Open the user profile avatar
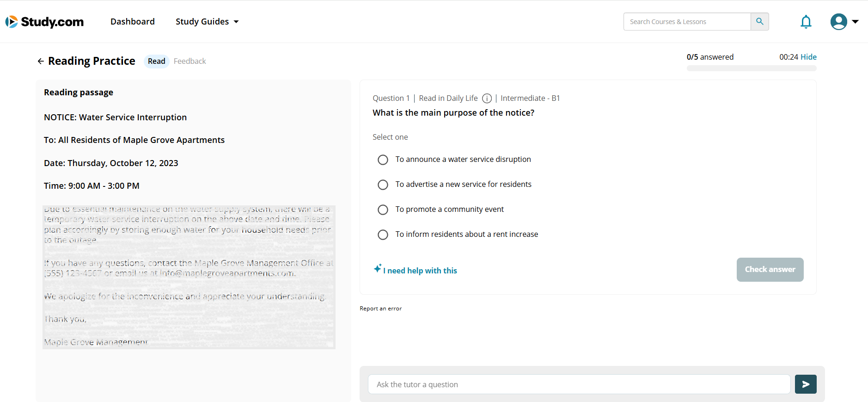This screenshot has height=402, width=868. click(x=838, y=22)
